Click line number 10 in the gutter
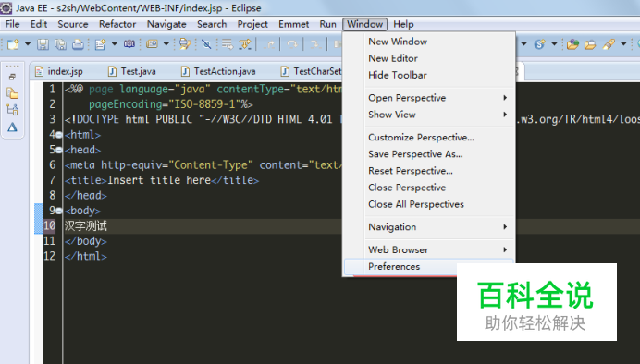 [x=49, y=225]
